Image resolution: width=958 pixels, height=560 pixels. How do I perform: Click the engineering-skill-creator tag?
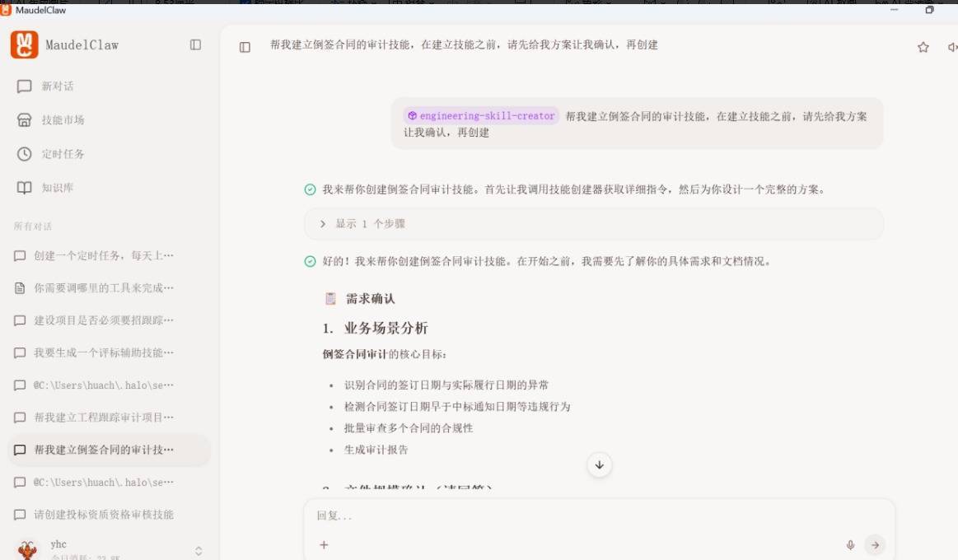click(x=481, y=116)
